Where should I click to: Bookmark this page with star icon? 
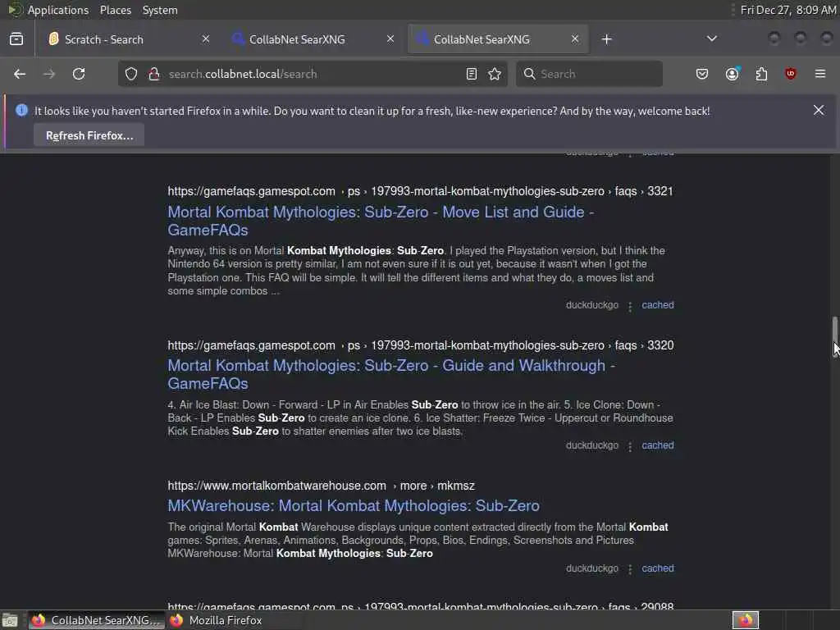click(x=495, y=74)
